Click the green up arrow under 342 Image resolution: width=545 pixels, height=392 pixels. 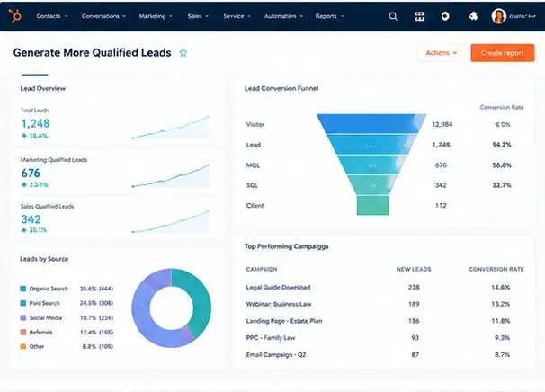[x=24, y=230]
